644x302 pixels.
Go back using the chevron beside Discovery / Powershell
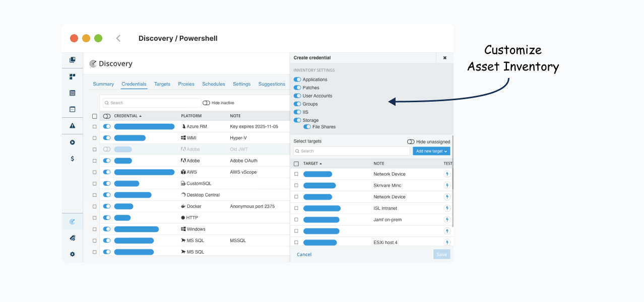(118, 38)
